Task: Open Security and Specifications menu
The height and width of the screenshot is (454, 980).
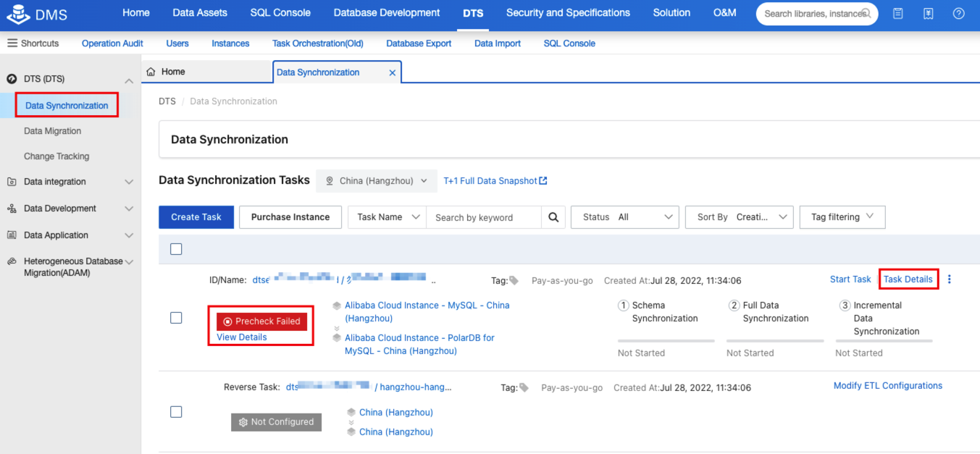Action: 568,12
